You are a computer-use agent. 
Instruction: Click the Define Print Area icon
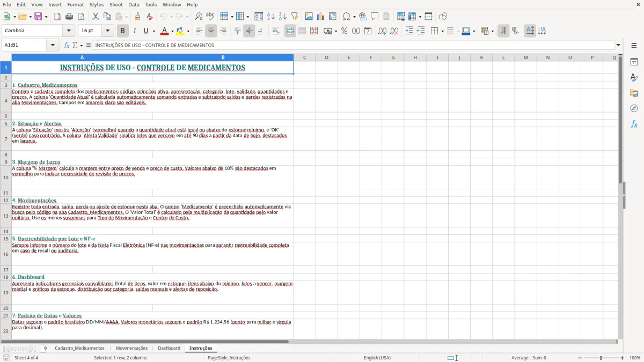tap(401, 17)
